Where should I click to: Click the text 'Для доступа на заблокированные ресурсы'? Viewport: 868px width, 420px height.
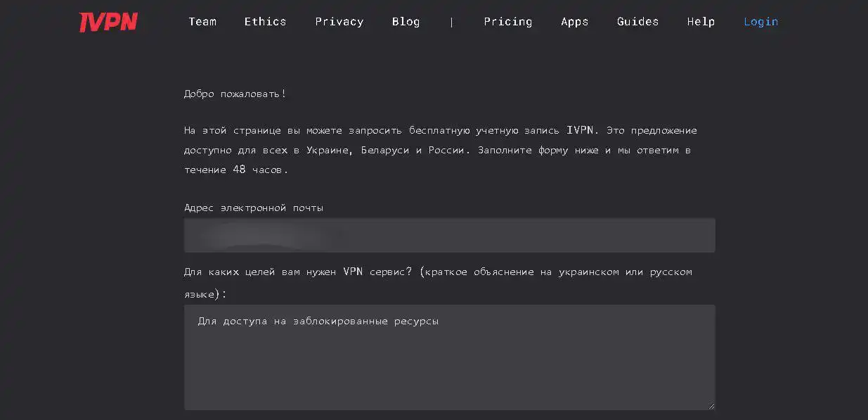point(318,322)
